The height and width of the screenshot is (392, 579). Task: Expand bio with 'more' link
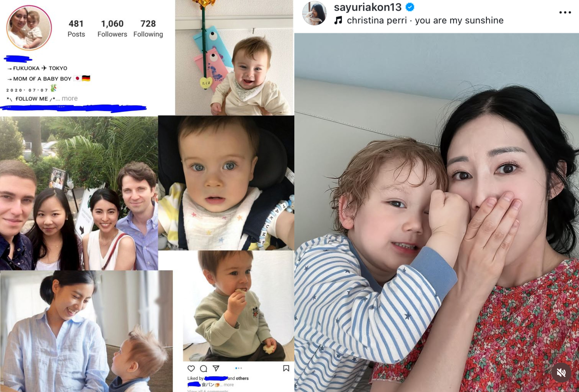tap(70, 99)
